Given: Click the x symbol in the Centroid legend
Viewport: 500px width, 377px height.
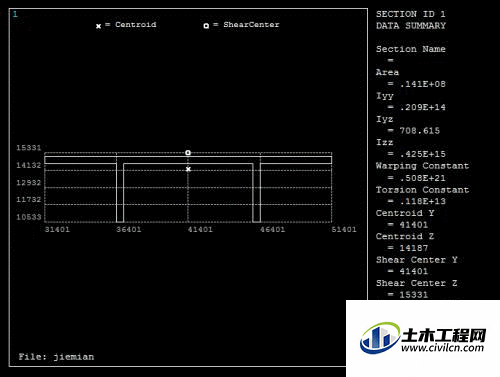Looking at the screenshot, I should tap(99, 26).
